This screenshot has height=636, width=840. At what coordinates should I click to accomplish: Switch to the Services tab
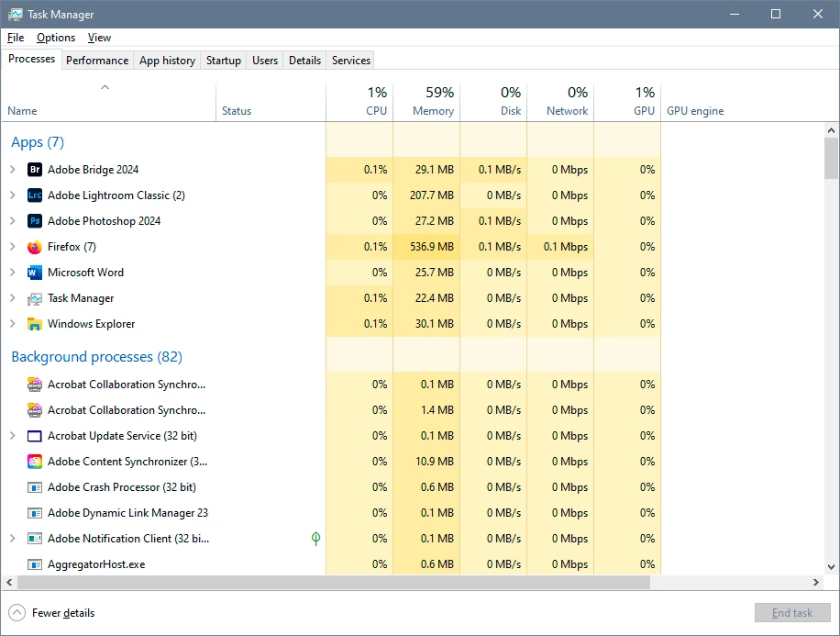pos(351,61)
